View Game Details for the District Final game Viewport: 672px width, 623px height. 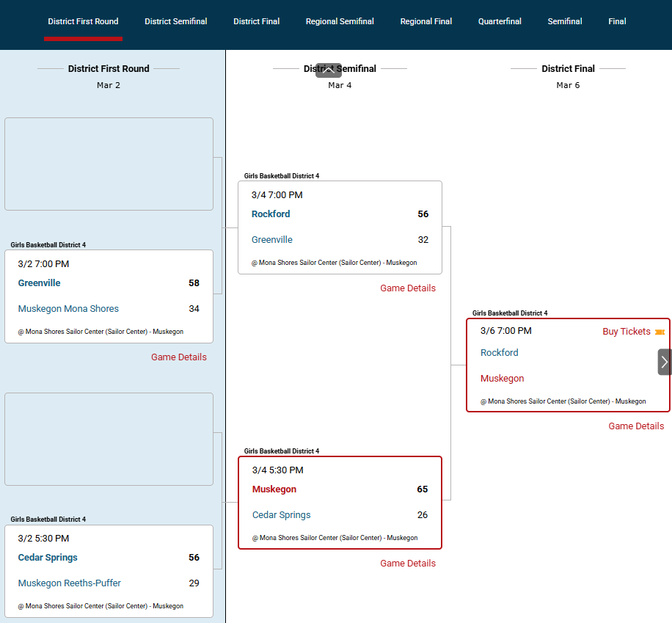tap(635, 426)
